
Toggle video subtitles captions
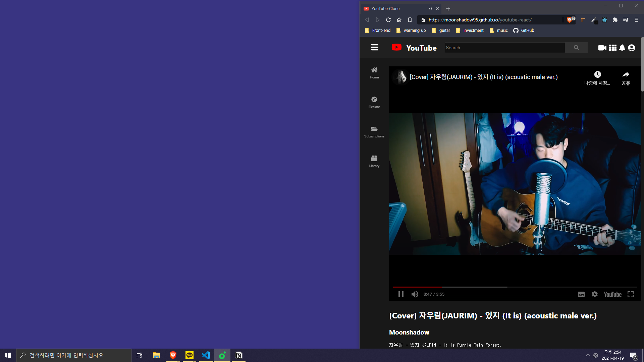[581, 294]
